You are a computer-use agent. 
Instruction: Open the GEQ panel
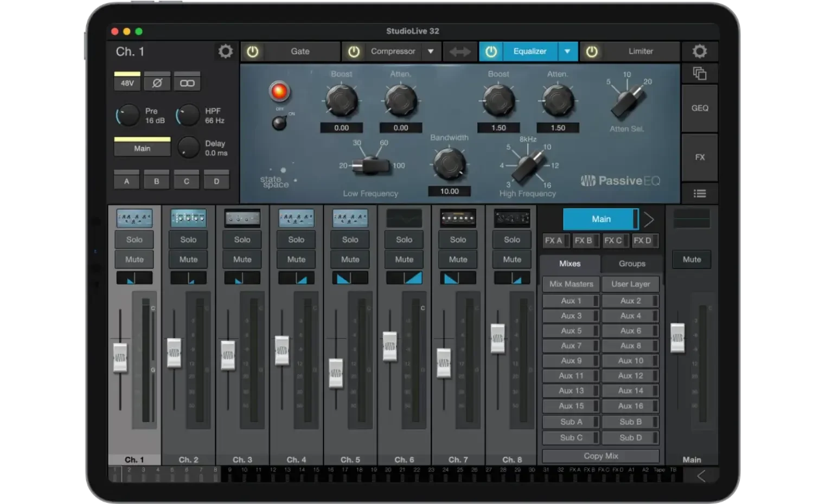click(x=699, y=108)
